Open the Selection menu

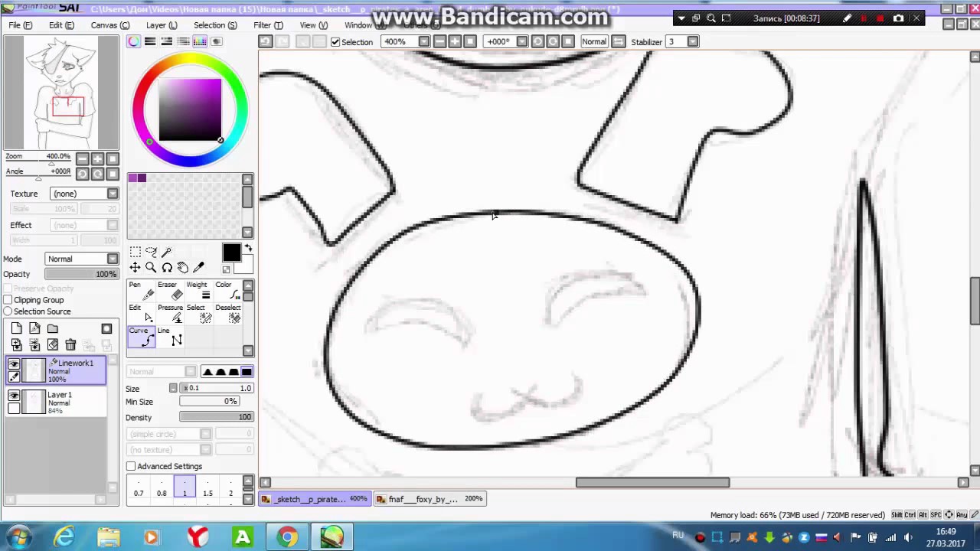215,25
